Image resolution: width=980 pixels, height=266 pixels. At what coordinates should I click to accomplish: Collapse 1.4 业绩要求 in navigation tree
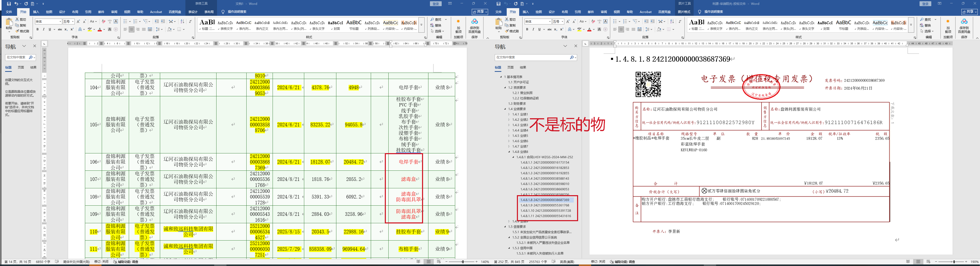pyautogui.click(x=505, y=109)
